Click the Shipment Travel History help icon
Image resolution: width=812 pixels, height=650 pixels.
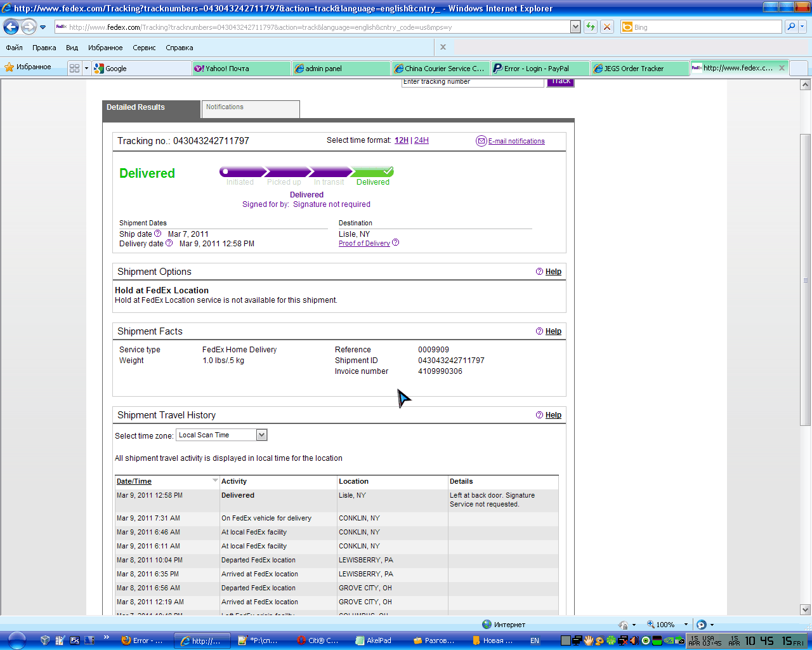pyautogui.click(x=539, y=415)
